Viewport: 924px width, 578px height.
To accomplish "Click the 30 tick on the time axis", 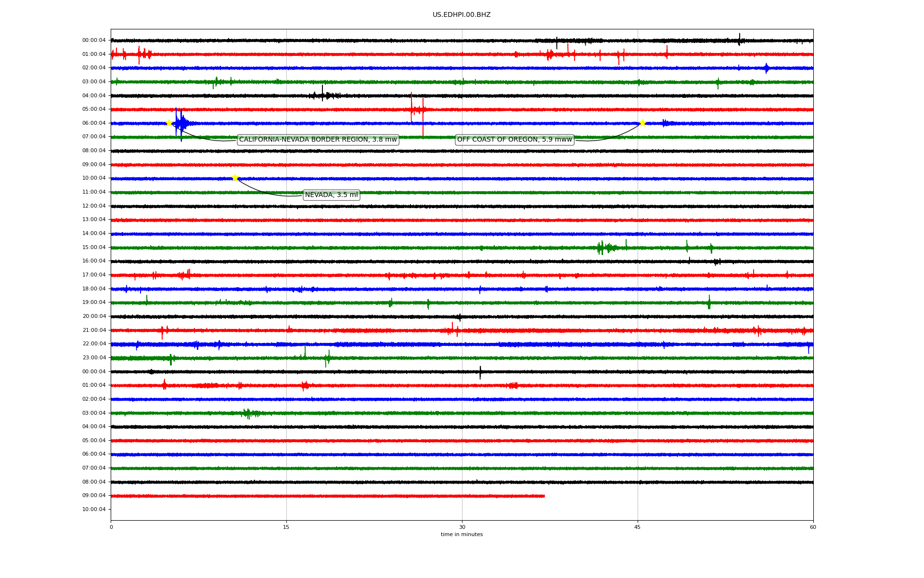I will pos(462,527).
